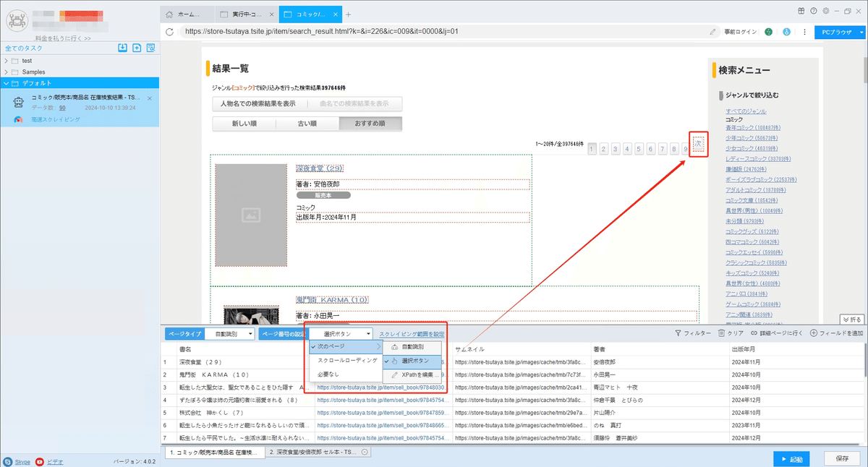Click the blue round icon in address bar
The image size is (868, 467).
tap(786, 32)
